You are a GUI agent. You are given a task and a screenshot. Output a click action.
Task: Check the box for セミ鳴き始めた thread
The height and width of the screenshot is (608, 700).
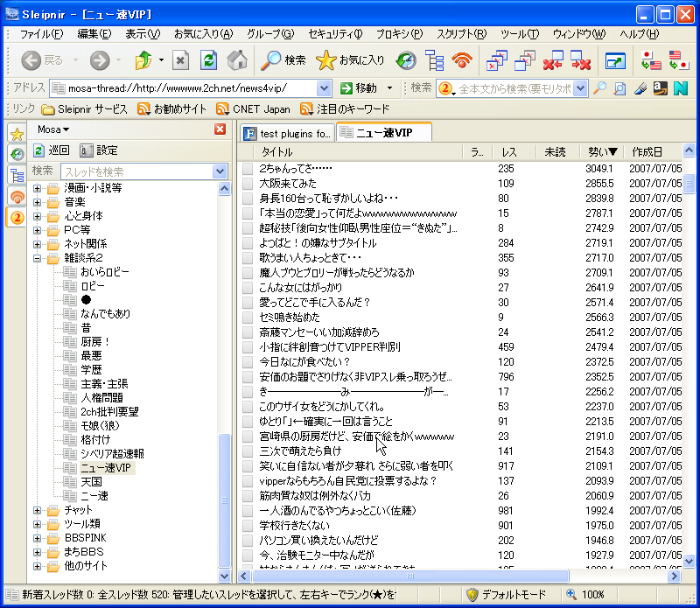point(248,318)
